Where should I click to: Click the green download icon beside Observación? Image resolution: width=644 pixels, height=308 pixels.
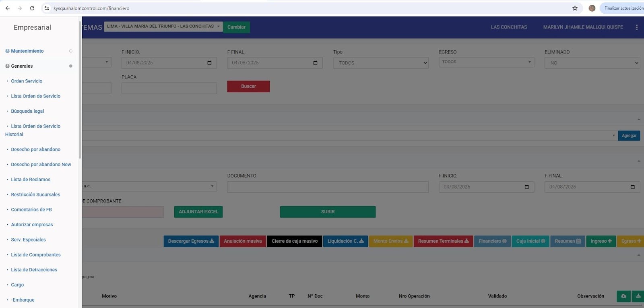pos(638,296)
